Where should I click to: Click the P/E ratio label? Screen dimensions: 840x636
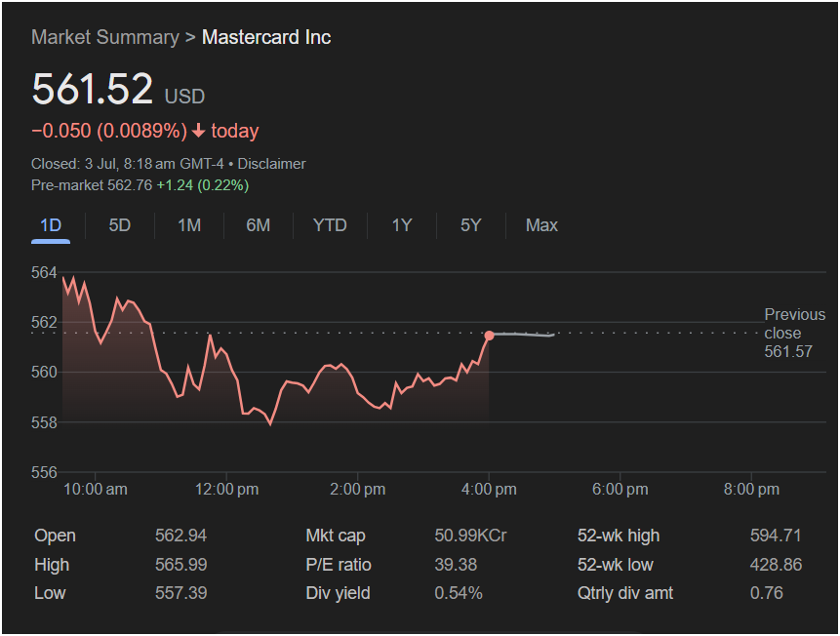(x=339, y=564)
